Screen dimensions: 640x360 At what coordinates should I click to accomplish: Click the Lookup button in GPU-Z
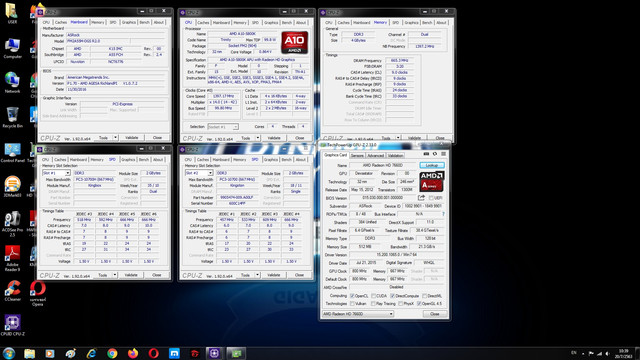432,165
